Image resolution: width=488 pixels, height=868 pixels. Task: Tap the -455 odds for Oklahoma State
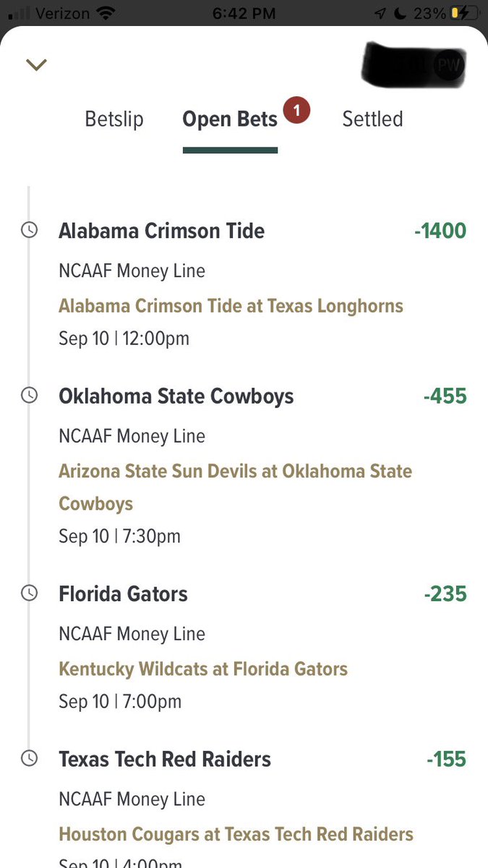pos(445,396)
